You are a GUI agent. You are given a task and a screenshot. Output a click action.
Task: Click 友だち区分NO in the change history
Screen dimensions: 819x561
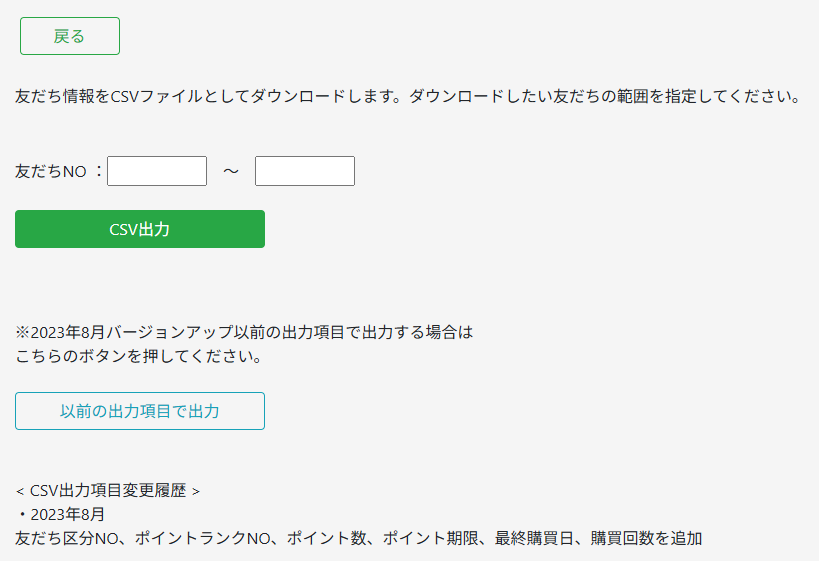[x=66, y=538]
